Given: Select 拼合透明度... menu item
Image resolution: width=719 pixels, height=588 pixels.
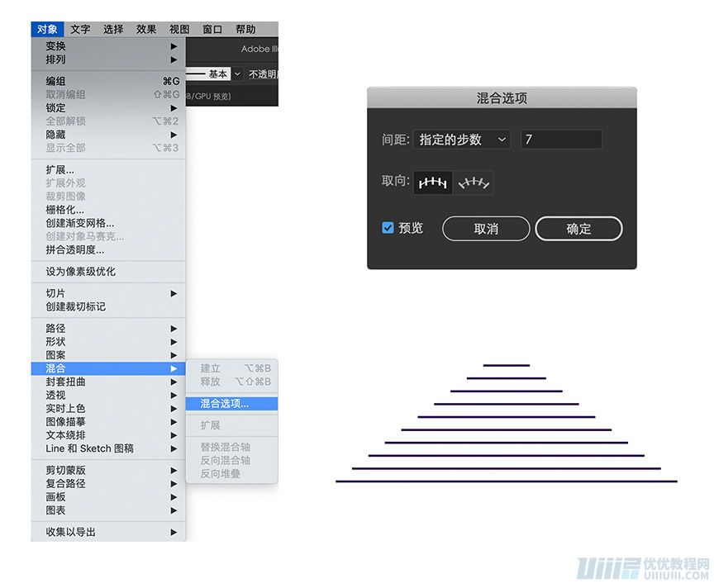Looking at the screenshot, I should coord(108,249).
